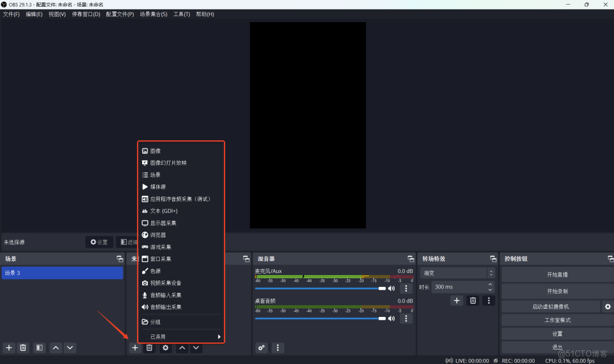Click the move source up arrow icon
Image resolution: width=614 pixels, height=364 pixels.
click(x=182, y=348)
